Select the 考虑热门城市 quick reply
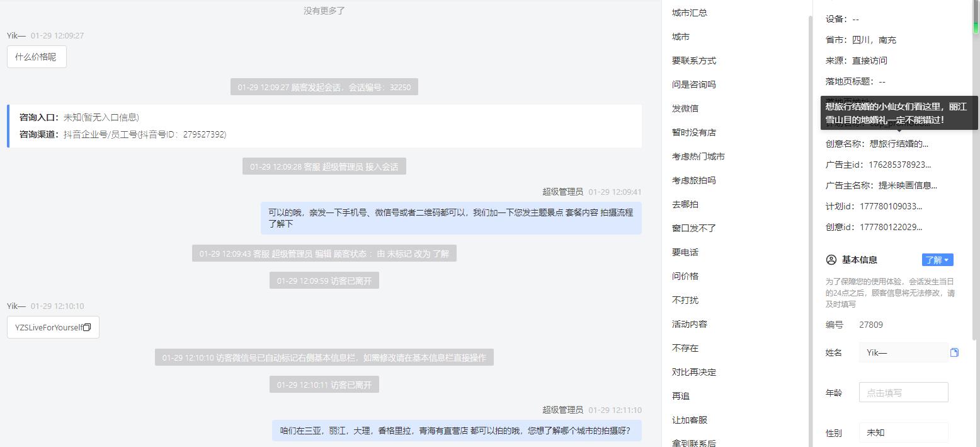 point(698,156)
